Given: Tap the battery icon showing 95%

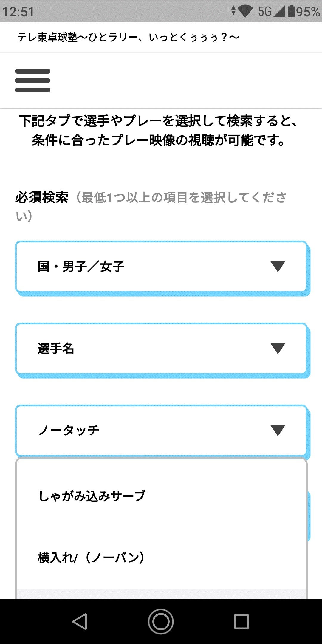Looking at the screenshot, I should pos(291,12).
